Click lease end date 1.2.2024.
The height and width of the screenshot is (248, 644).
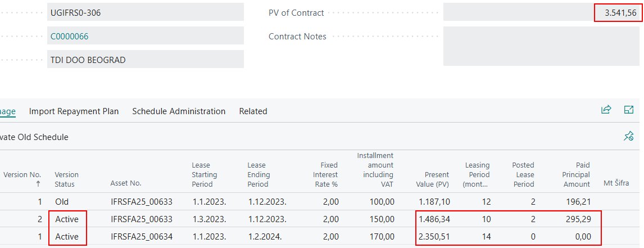(264, 237)
